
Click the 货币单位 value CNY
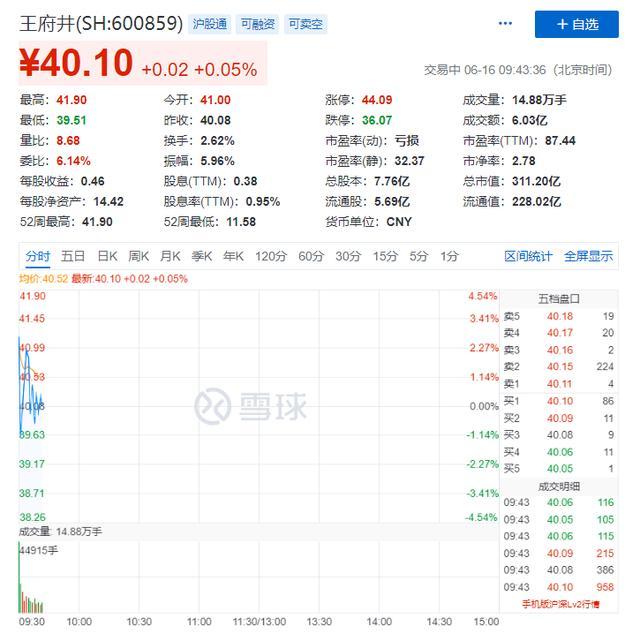pyautogui.click(x=399, y=222)
